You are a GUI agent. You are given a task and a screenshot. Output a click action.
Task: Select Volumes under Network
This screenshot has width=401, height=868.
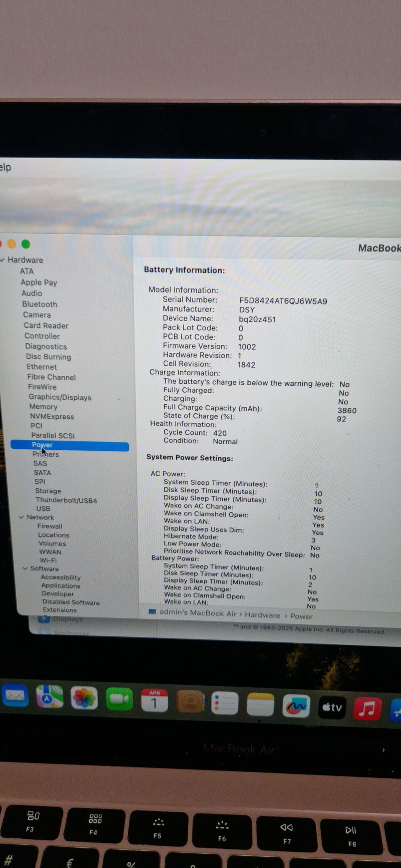pyautogui.click(x=52, y=543)
